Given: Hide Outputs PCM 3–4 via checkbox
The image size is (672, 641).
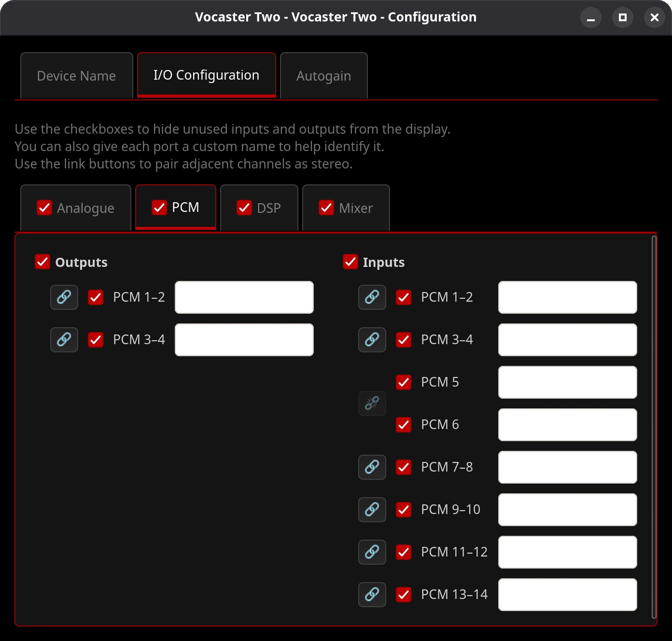Looking at the screenshot, I should [x=96, y=340].
